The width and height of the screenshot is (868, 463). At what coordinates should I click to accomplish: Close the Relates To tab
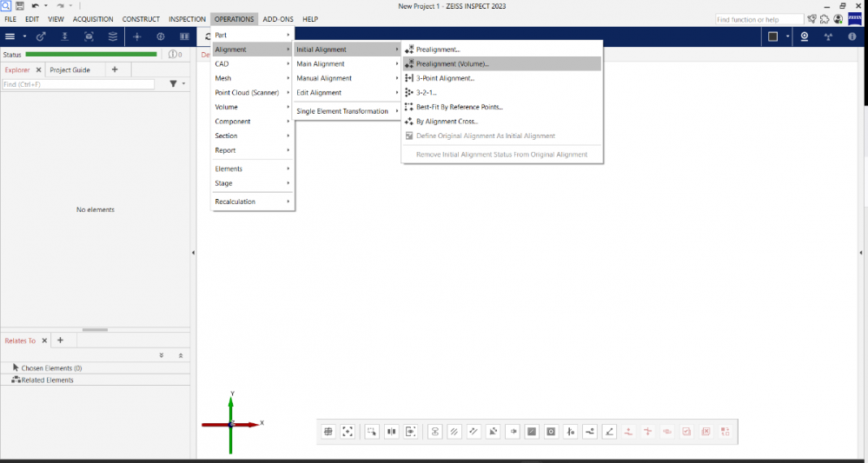tap(45, 341)
